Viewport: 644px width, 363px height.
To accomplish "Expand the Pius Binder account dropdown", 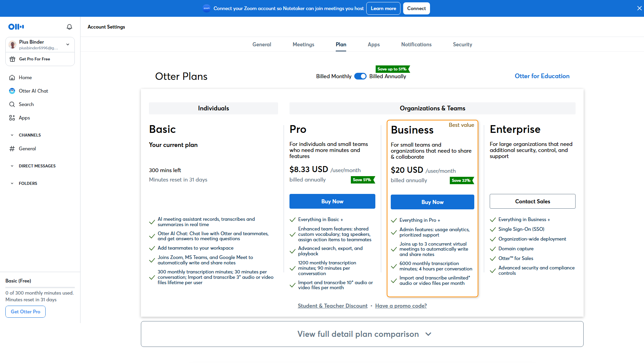I will (68, 44).
